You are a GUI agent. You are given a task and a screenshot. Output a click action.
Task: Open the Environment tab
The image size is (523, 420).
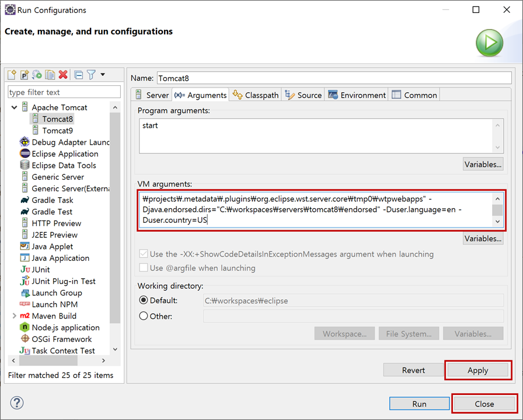click(x=357, y=95)
